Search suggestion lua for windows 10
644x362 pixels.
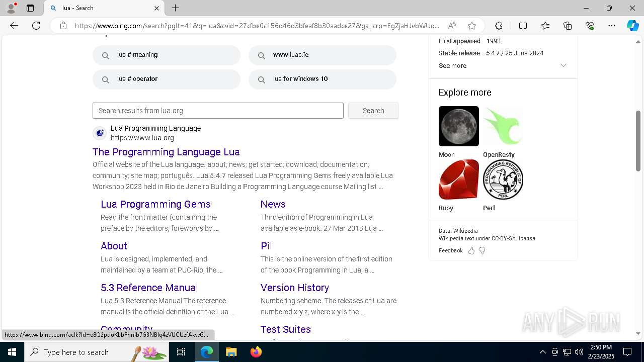click(x=323, y=79)
